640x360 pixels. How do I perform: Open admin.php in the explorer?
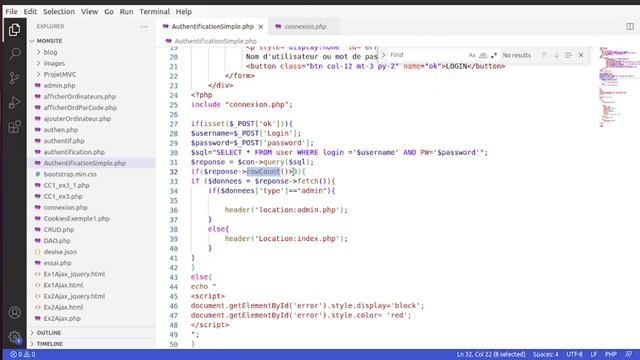(60, 85)
